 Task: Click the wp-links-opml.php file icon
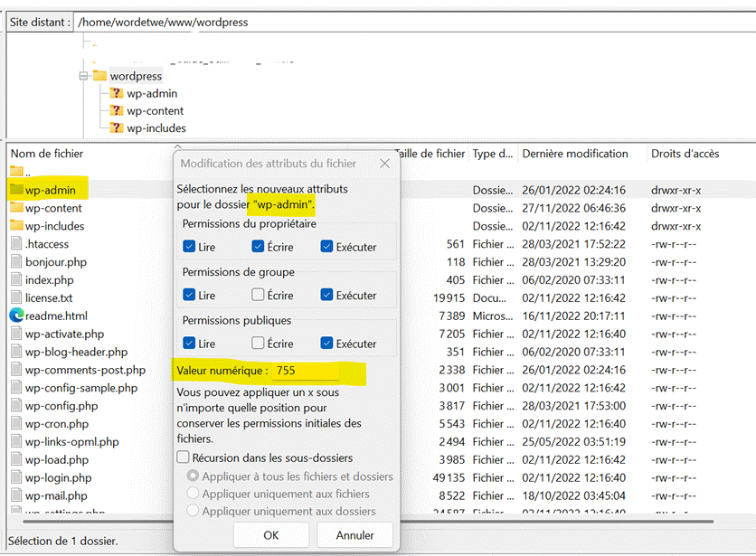coord(16,441)
